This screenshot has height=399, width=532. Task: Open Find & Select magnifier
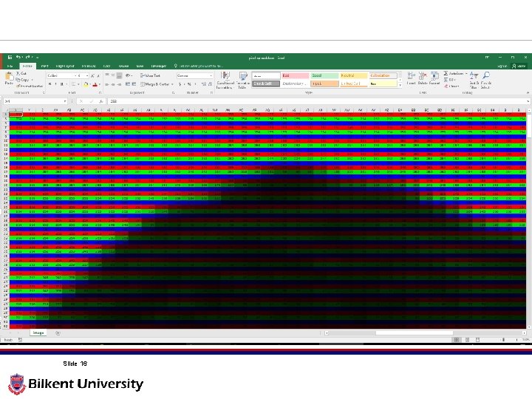pos(486,81)
